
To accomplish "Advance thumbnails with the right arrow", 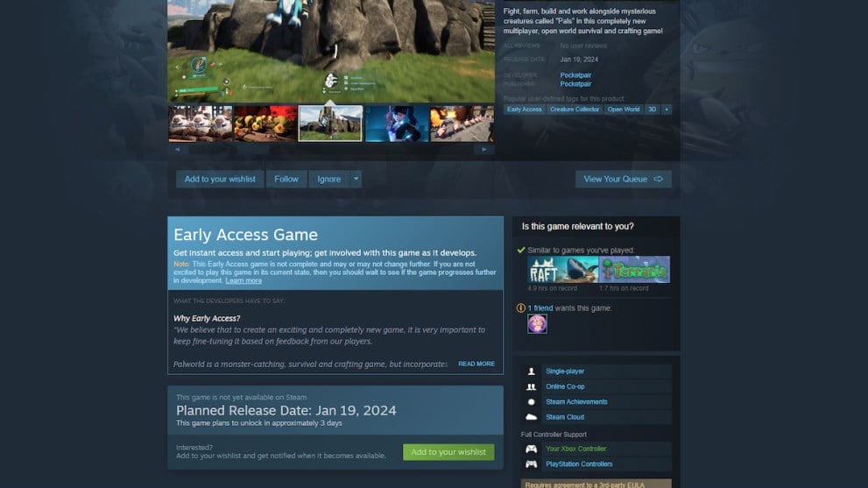I will [x=484, y=150].
